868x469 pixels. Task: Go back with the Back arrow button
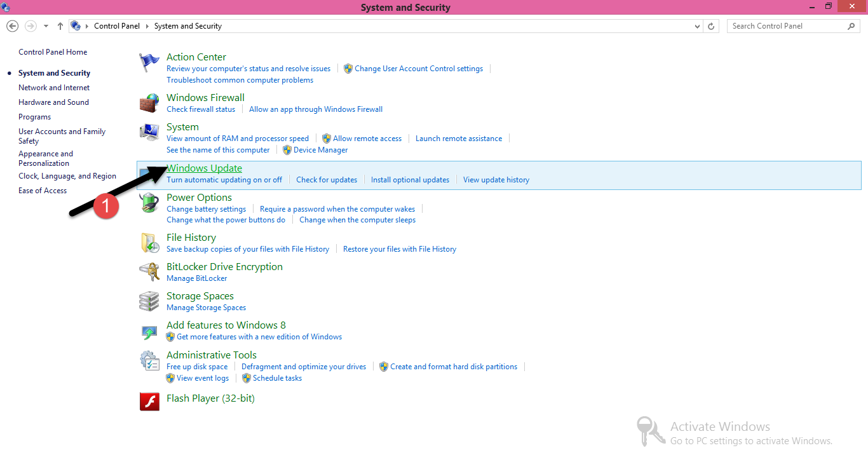point(12,26)
